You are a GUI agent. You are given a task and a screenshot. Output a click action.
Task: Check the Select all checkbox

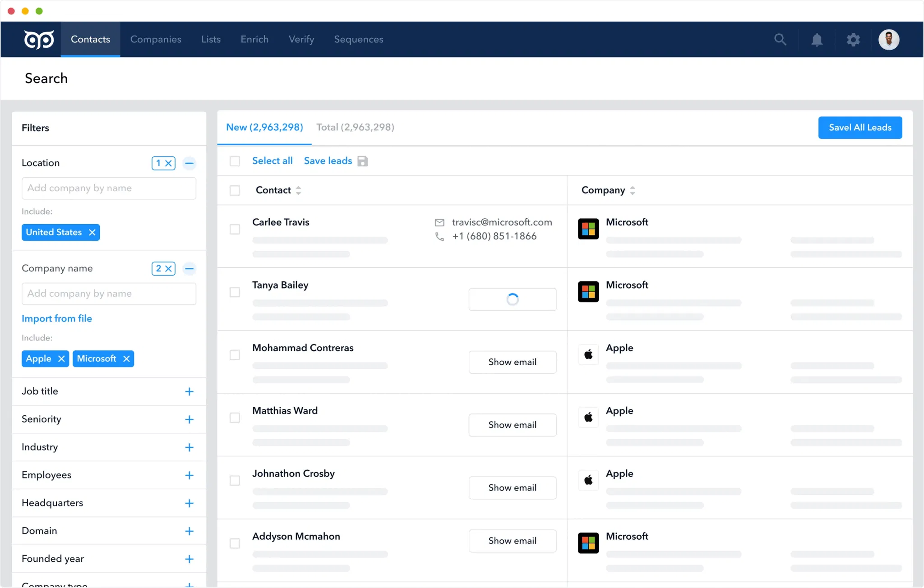(x=235, y=161)
